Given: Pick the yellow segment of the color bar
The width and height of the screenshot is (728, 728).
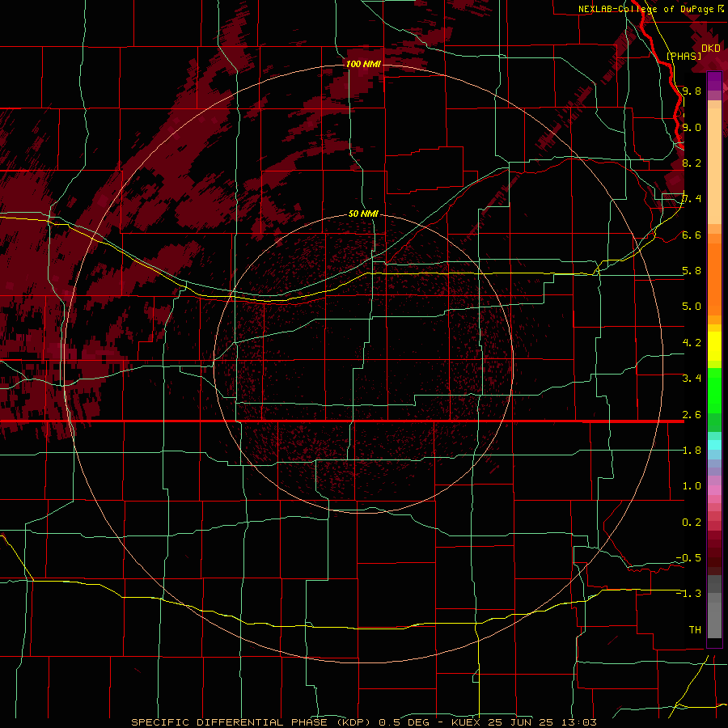Looking at the screenshot, I should (x=714, y=346).
